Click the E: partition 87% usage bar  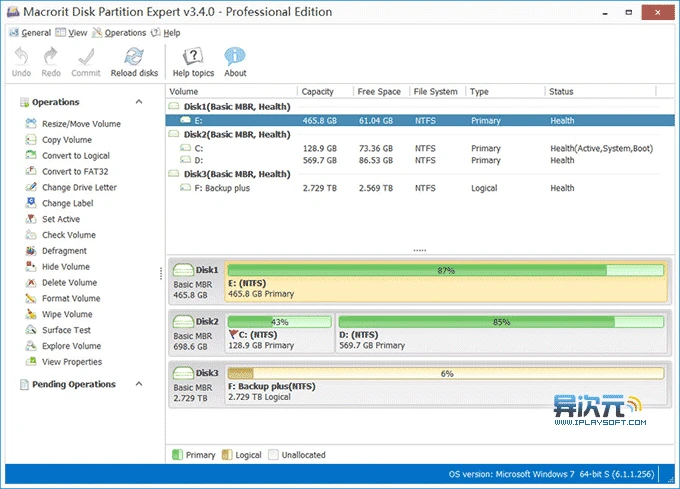[x=445, y=271]
